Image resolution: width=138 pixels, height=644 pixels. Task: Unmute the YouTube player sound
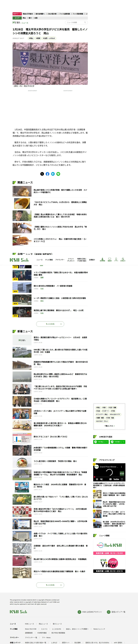[x=101, y=479]
